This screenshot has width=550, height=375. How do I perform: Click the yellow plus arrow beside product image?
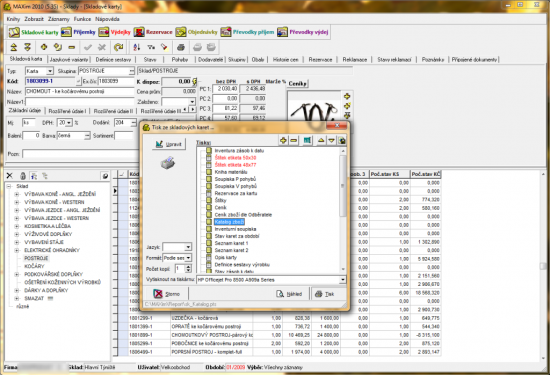click(x=347, y=96)
